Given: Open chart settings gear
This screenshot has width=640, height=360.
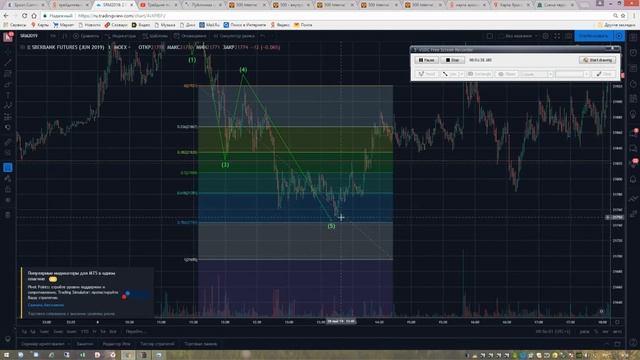Looking at the screenshot, I should (546, 36).
